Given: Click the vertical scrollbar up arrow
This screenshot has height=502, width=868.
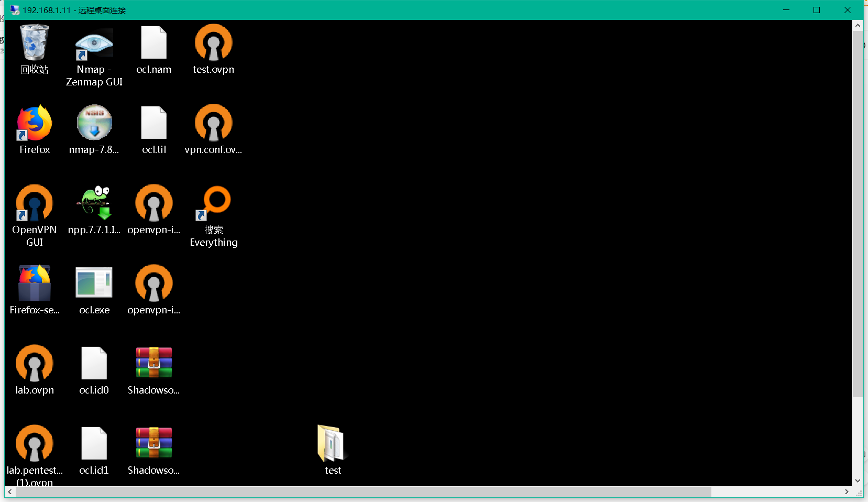Looking at the screenshot, I should coord(858,25).
